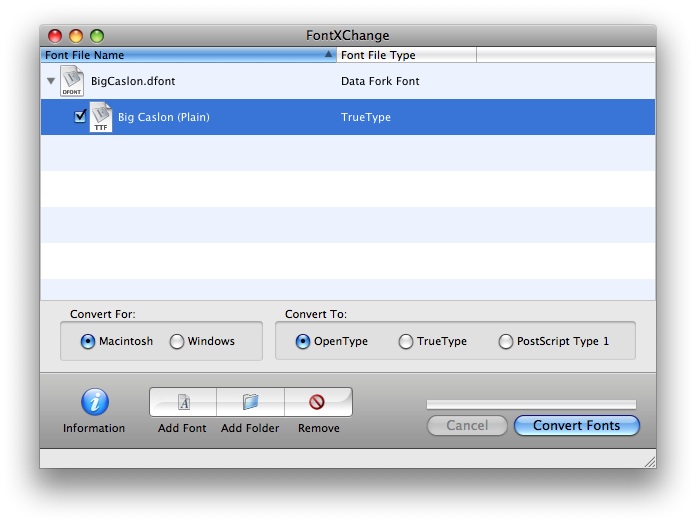
Task: Collapse the BigCaslon.dfont disclosure triangle
Action: click(51, 81)
